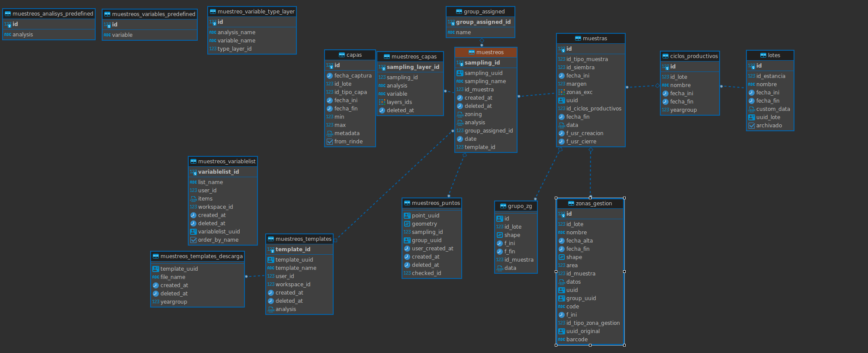This screenshot has height=353, width=868.
Task: Select the muestreos_variablelist table title
Action: 227,162
